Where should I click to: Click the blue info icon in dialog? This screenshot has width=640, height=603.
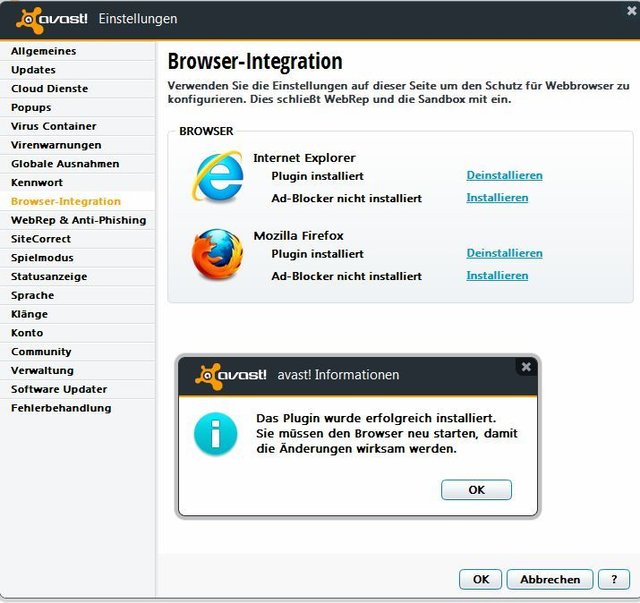coord(216,434)
